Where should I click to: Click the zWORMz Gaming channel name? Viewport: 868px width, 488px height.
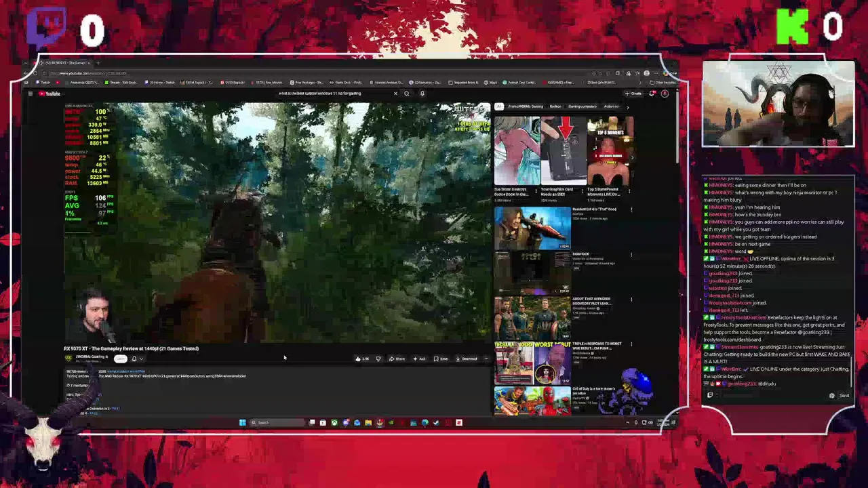pyautogui.click(x=90, y=357)
